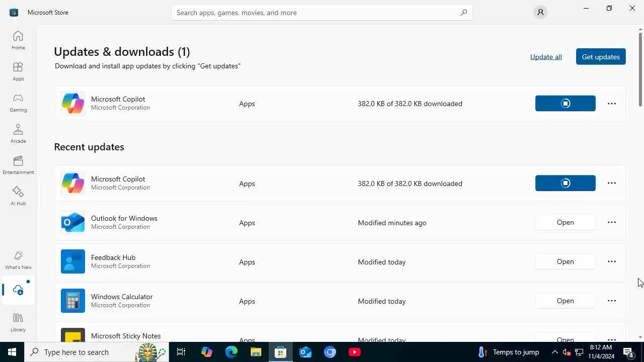Click 'Modified today' for Feedback Hub
This screenshot has width=644, height=362.
[x=382, y=262]
